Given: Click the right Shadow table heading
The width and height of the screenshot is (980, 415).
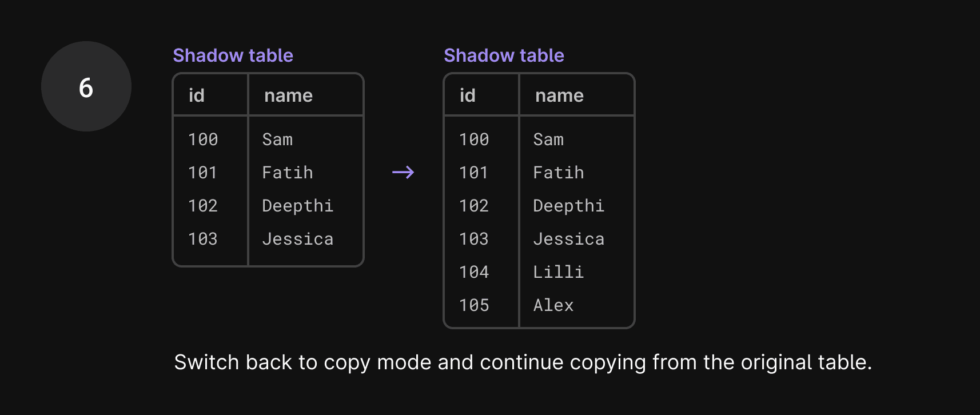Looking at the screenshot, I should pyautogui.click(x=504, y=55).
